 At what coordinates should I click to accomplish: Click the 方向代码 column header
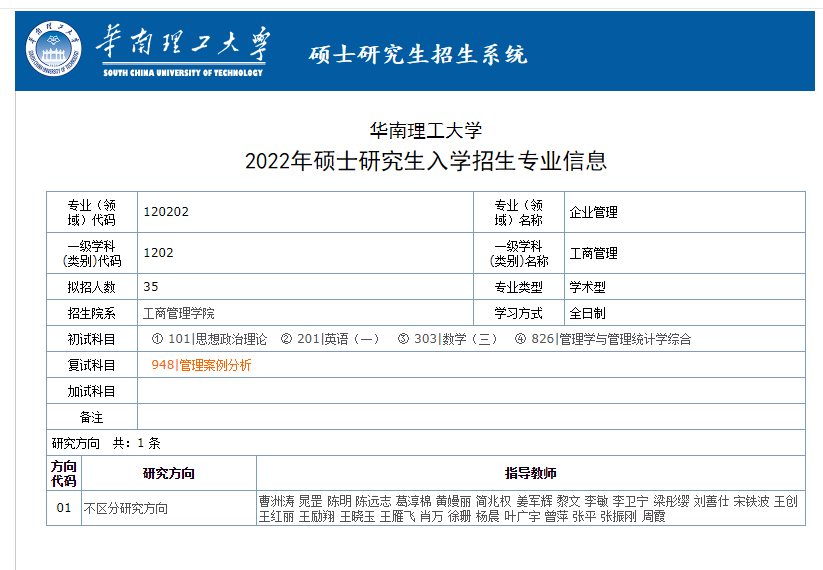pos(64,473)
